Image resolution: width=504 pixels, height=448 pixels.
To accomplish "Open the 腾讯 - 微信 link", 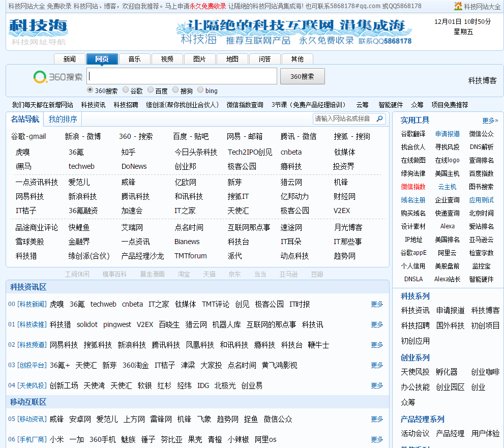I will (299, 137).
